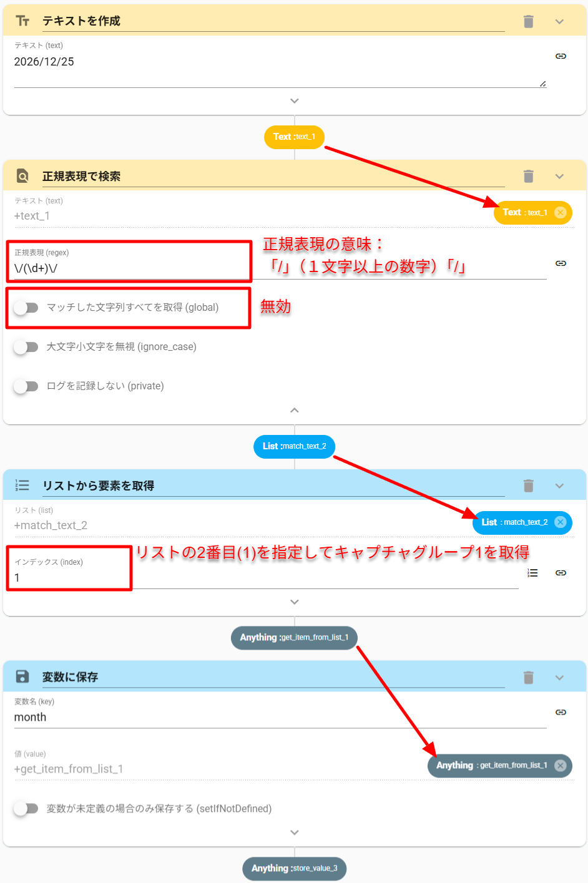Viewport: 588px width, 883px height.
Task: Click link icon beside text 2026/12/25 field
Action: [561, 56]
